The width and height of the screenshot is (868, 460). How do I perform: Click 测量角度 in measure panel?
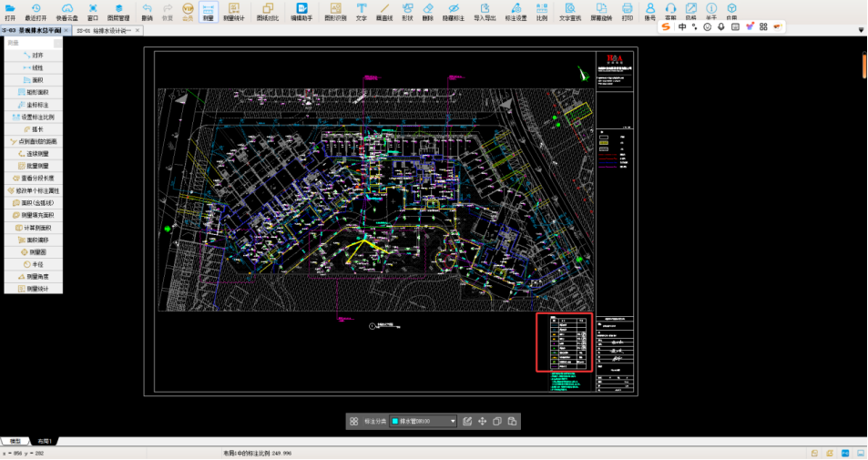pos(37,276)
